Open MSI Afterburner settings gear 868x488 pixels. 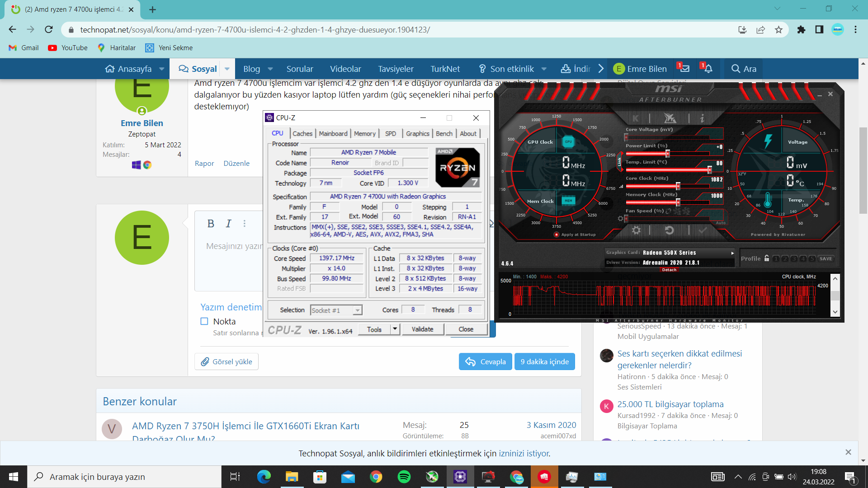(x=636, y=230)
